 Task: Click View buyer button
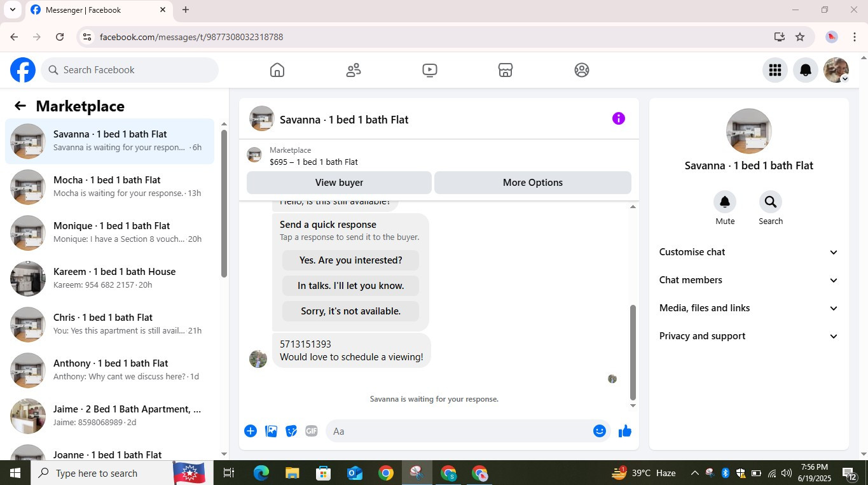339,183
